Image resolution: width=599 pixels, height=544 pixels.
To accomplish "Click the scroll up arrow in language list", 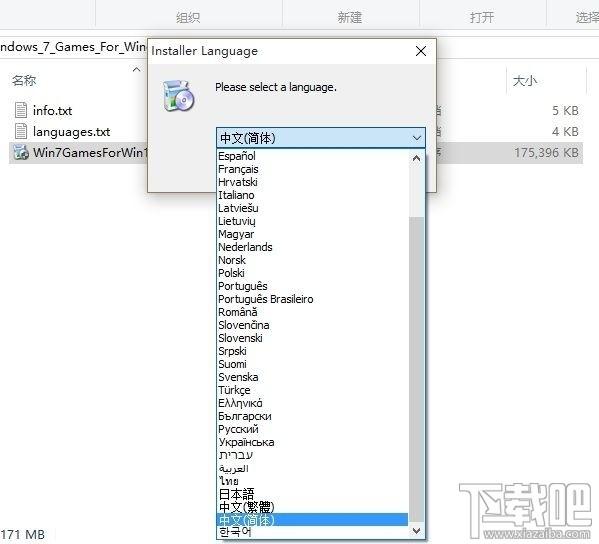I will (x=416, y=158).
